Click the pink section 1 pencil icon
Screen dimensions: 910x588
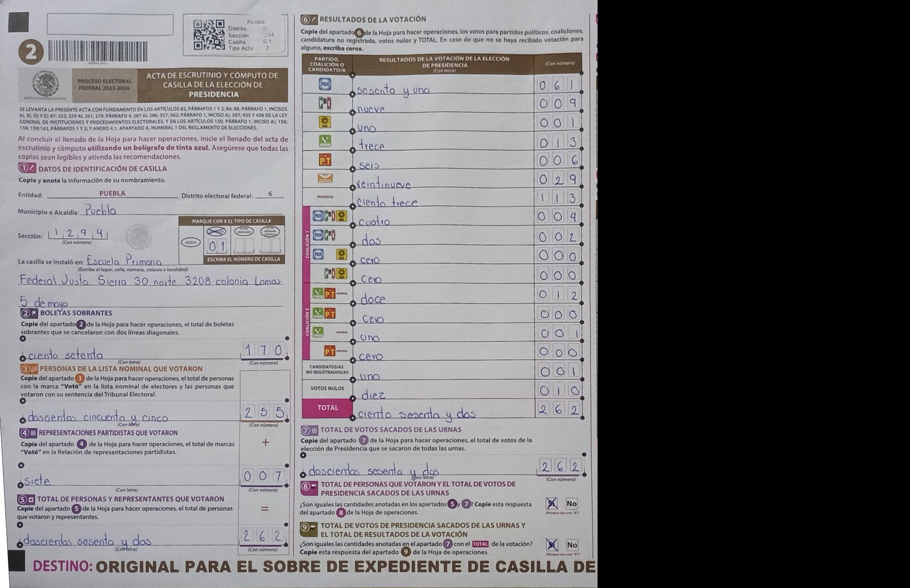(28, 168)
